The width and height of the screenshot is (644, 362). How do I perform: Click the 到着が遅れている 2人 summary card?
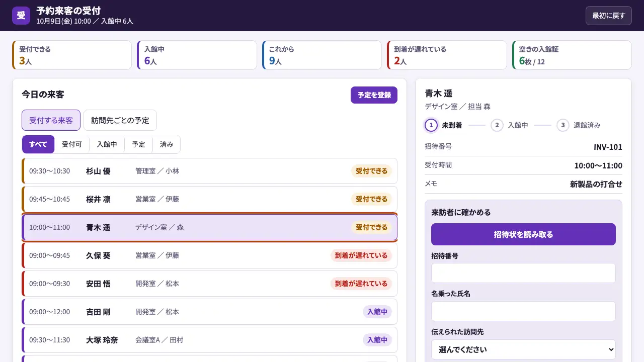pyautogui.click(x=447, y=55)
